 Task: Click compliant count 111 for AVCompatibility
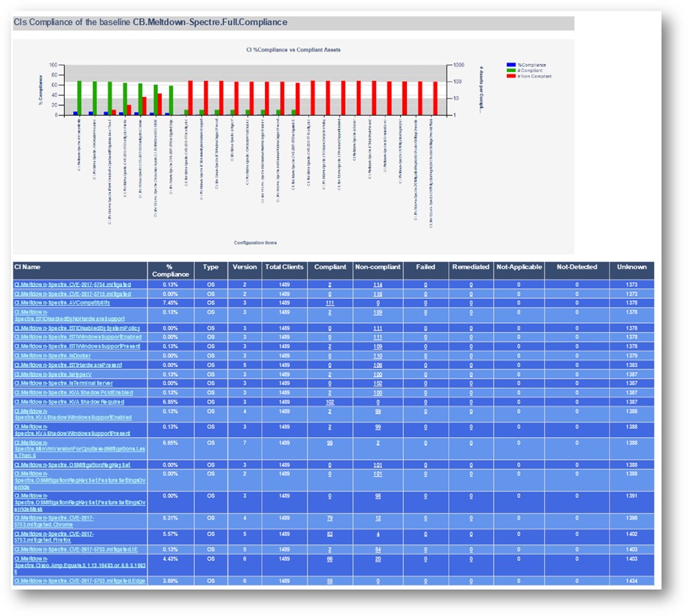(330, 302)
